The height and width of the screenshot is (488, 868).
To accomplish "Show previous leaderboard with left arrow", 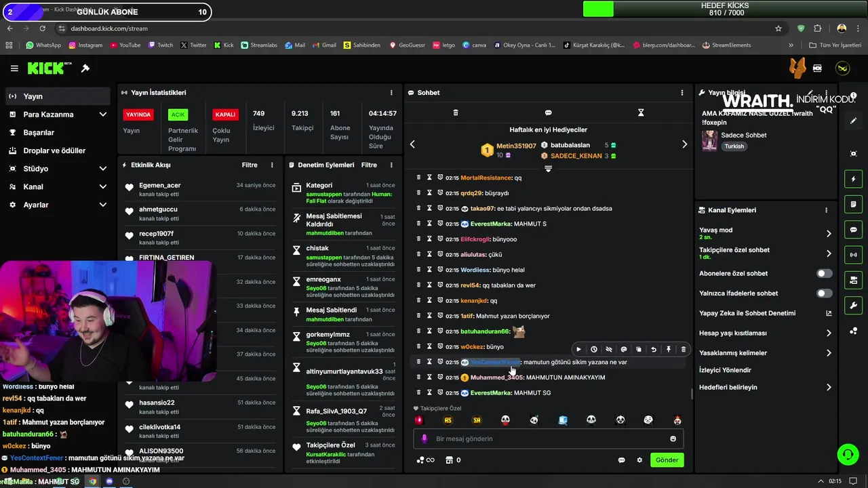I will tap(412, 144).
